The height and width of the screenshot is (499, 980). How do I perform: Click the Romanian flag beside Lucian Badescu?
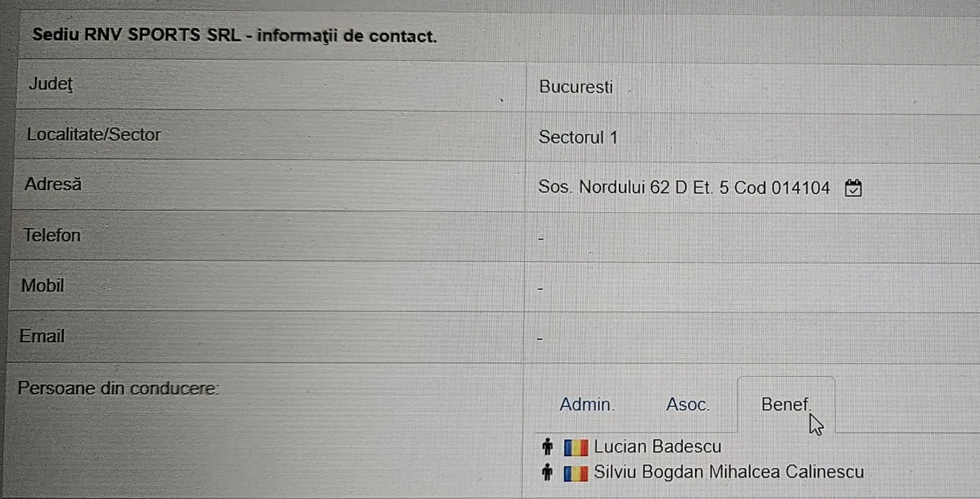[x=575, y=448]
